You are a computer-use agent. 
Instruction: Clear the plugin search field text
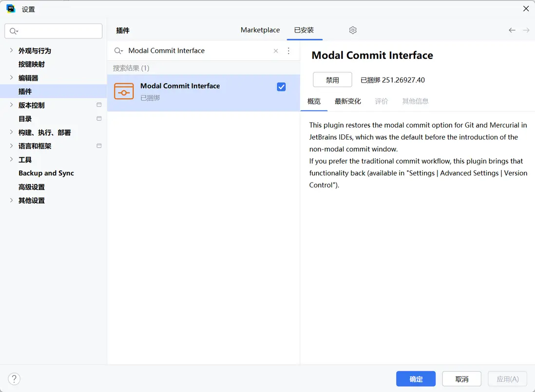(x=276, y=51)
